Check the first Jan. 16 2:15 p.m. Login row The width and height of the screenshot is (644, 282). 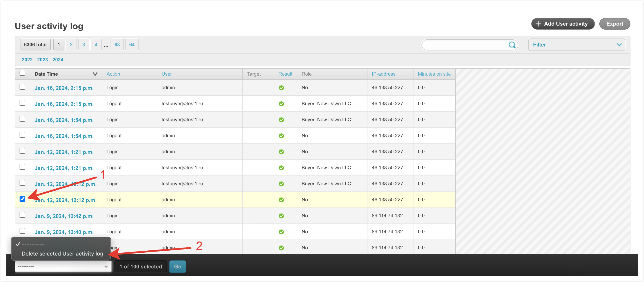coord(22,87)
